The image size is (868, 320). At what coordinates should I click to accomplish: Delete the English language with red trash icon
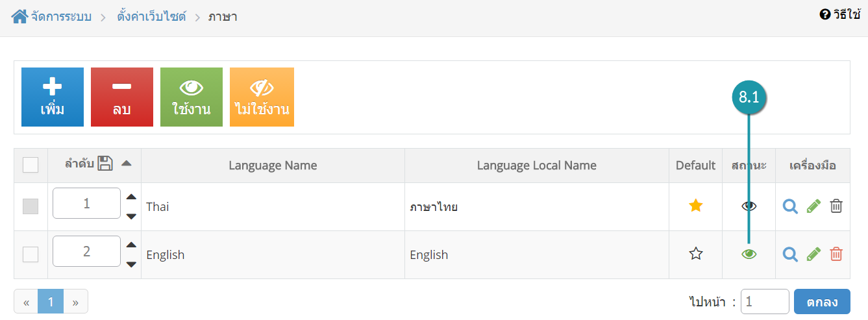tap(836, 254)
